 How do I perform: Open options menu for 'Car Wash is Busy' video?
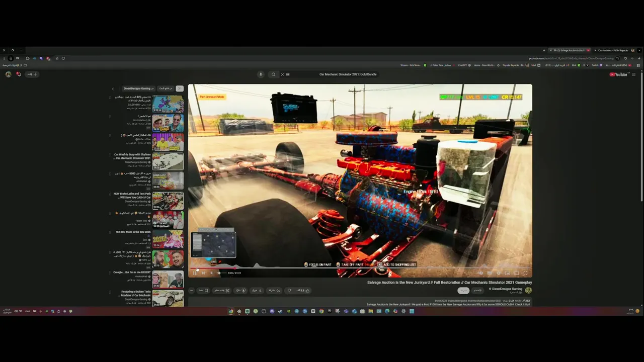(x=110, y=155)
